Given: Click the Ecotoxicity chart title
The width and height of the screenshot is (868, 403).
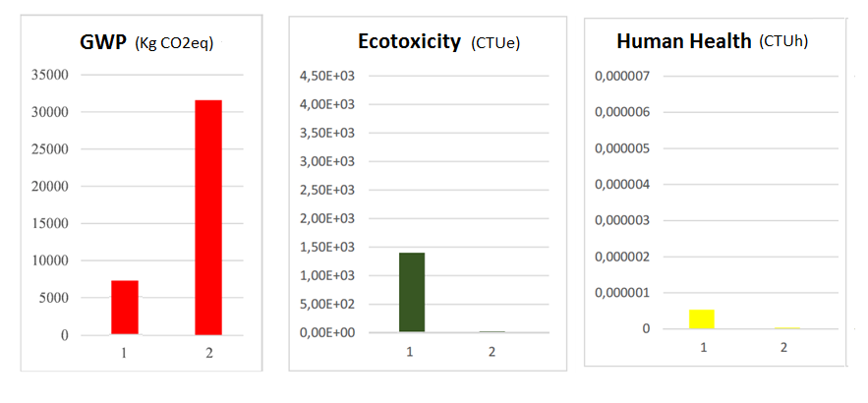Looking at the screenshot, I should point(409,41).
